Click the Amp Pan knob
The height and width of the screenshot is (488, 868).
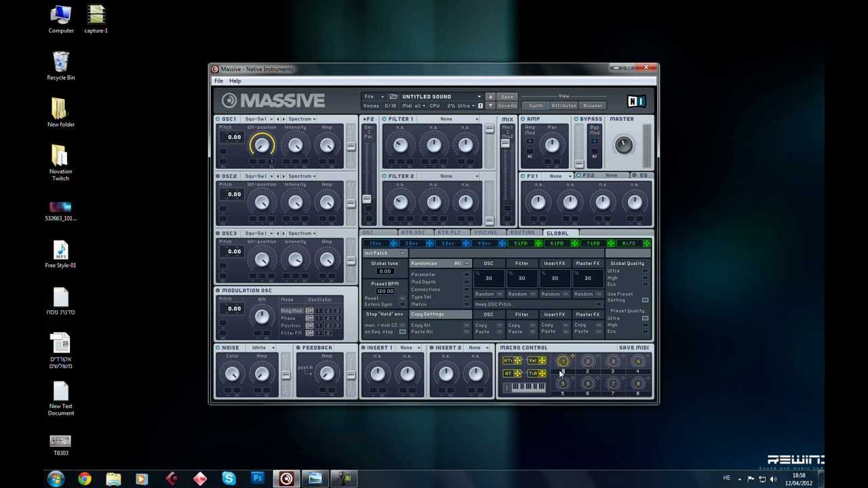pyautogui.click(x=552, y=144)
